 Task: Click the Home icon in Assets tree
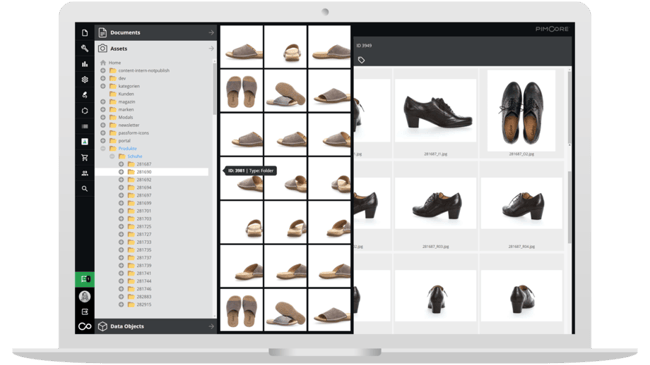tap(103, 63)
